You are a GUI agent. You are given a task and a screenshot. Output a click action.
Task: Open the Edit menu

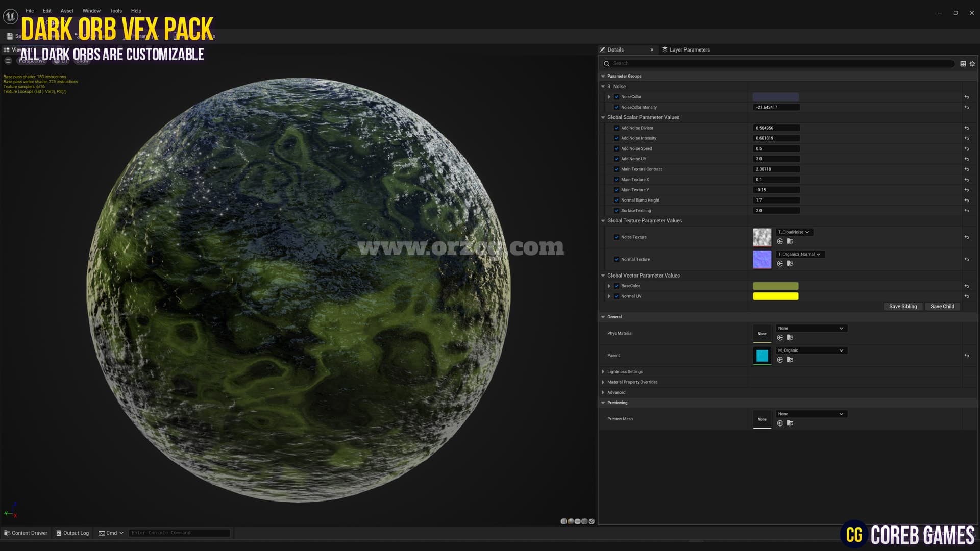47,11
